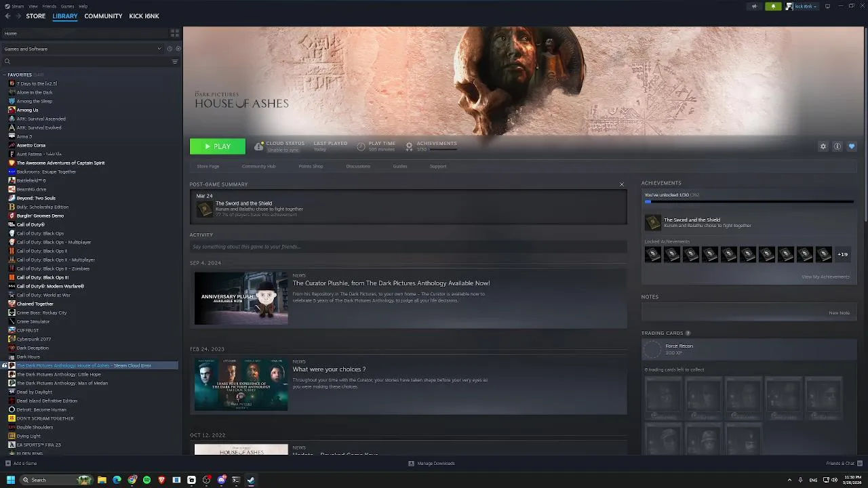Collapse the FAVORITES category
Image resolution: width=868 pixels, height=488 pixels.
pyautogui.click(x=5, y=75)
